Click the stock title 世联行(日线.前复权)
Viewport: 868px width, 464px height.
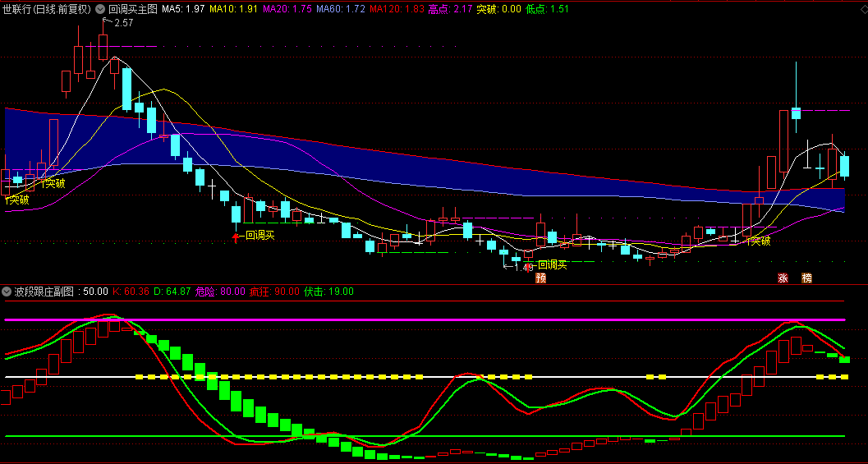click(47, 9)
